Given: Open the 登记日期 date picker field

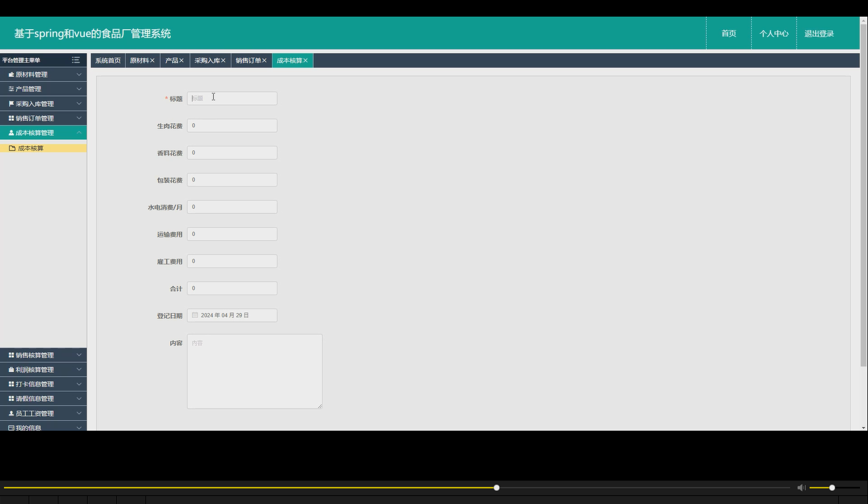Looking at the screenshot, I should pos(232,315).
